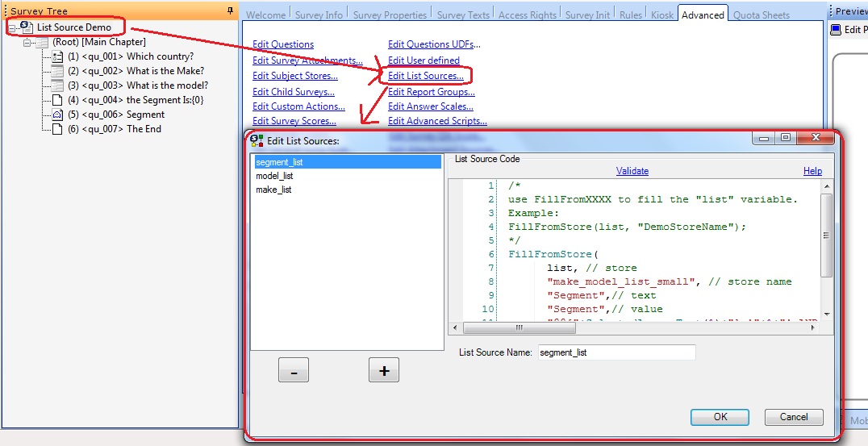Click the Validate link in code panel
The image size is (868, 446).
coord(632,171)
